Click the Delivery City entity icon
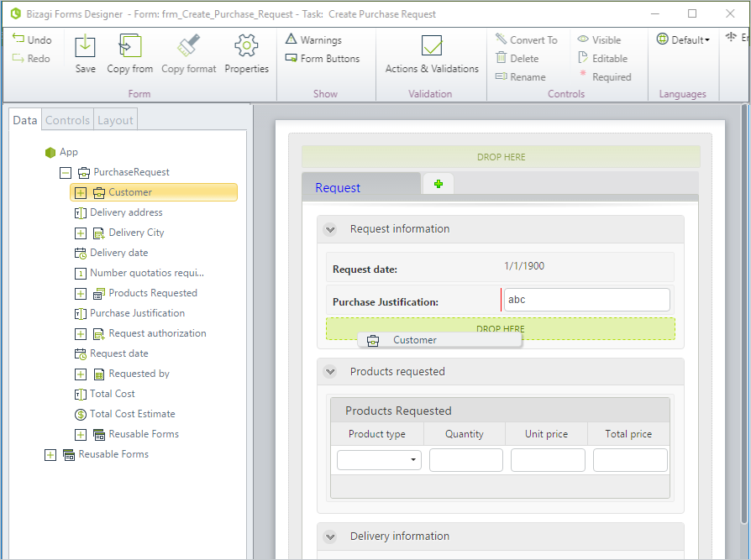Image resolution: width=751 pixels, height=560 pixels. (98, 233)
